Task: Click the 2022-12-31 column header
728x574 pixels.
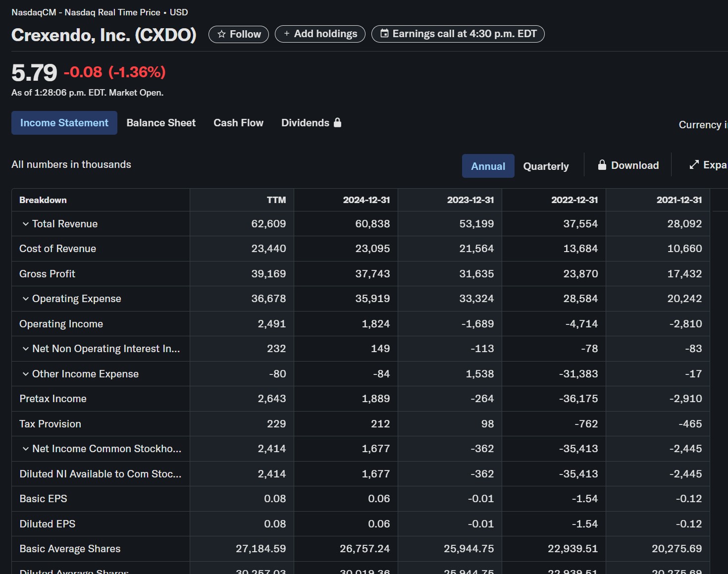Action: [574, 200]
